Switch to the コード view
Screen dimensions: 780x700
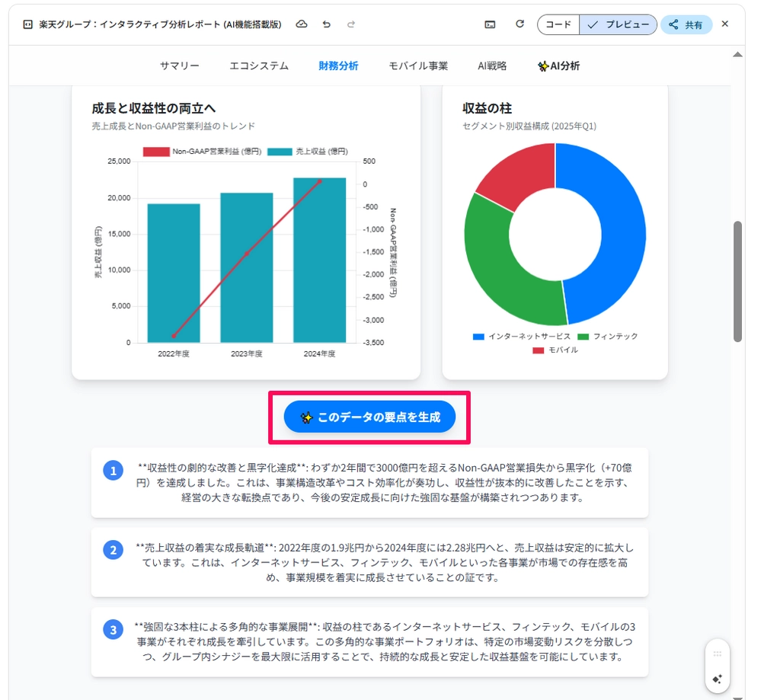coord(558,24)
